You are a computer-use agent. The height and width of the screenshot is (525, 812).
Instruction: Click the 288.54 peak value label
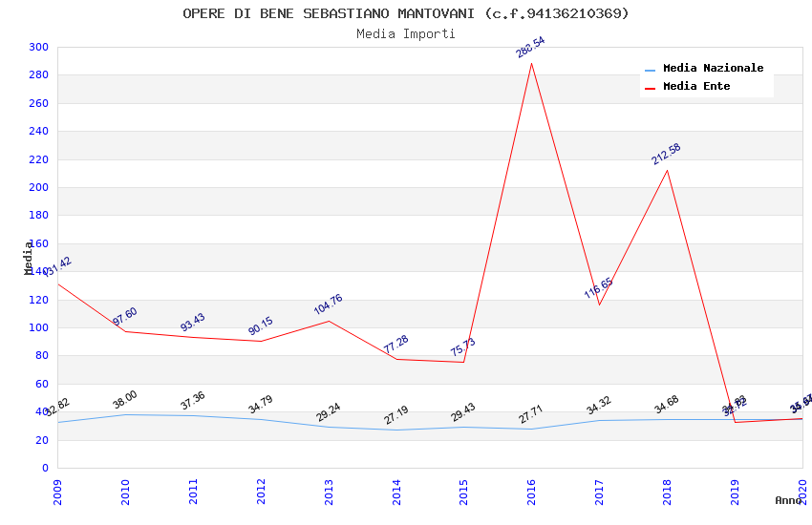[x=530, y=47]
